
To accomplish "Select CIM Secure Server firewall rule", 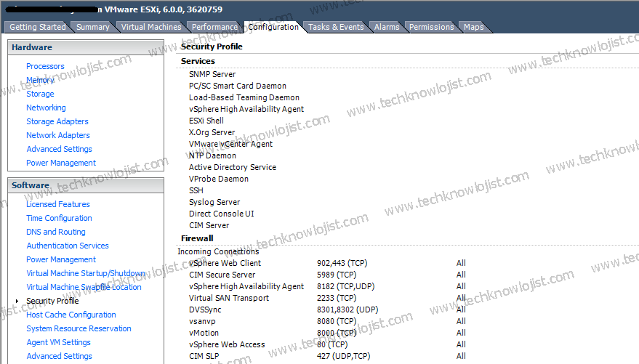I will click(222, 275).
